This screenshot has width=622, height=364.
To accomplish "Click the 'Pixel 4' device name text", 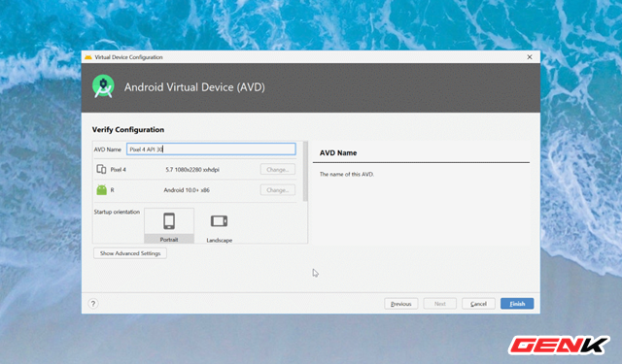I will tap(119, 170).
